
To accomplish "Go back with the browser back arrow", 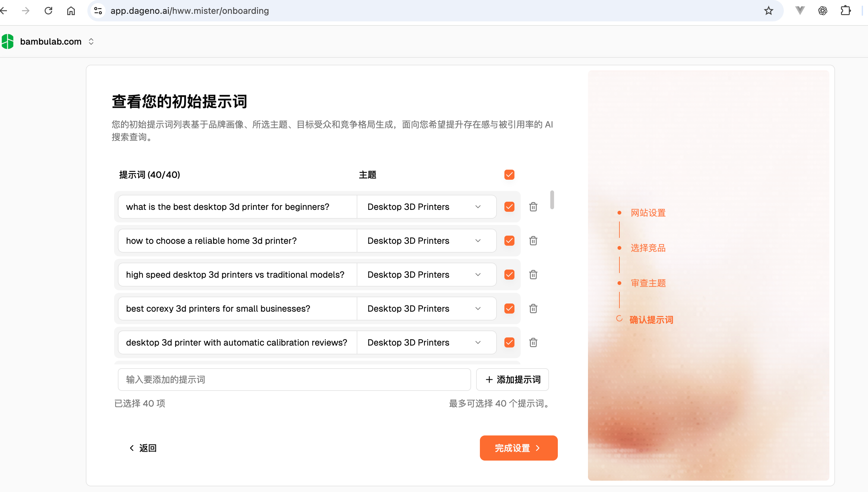I will 3,11.
